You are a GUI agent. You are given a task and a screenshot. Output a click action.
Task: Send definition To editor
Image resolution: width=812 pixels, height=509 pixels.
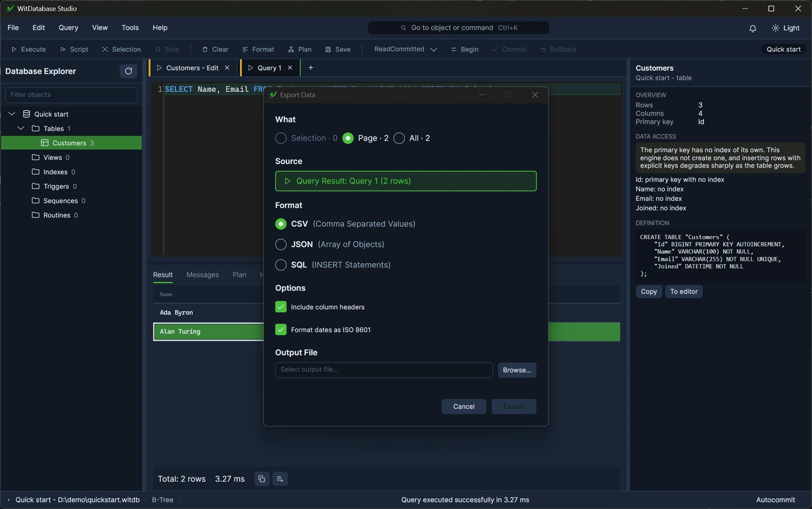coord(683,292)
